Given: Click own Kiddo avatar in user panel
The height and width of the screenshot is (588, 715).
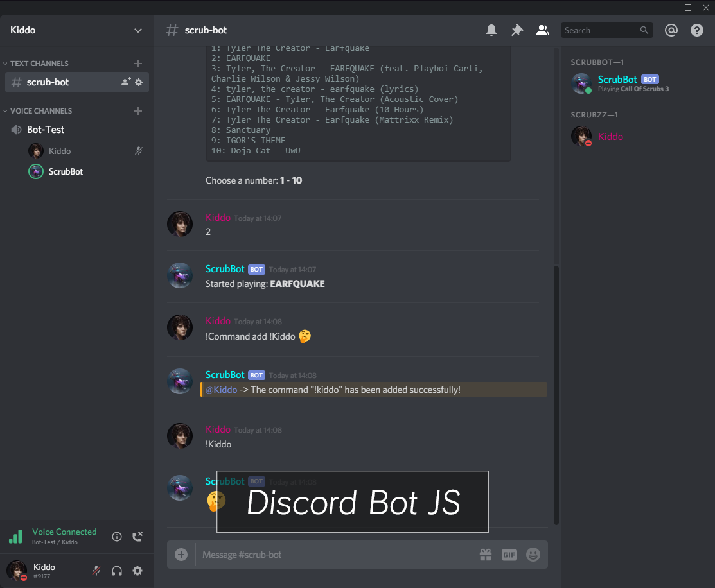Looking at the screenshot, I should [x=17, y=571].
